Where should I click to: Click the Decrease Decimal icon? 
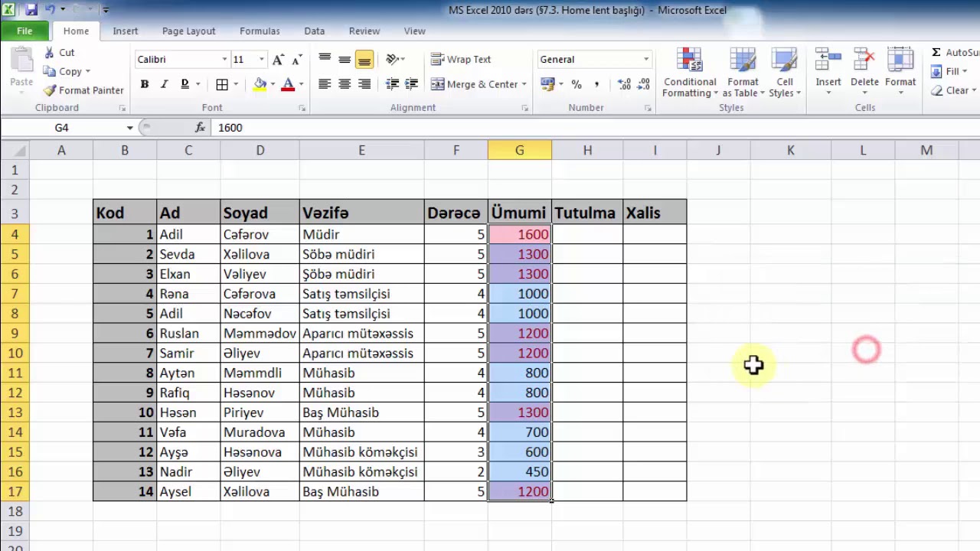[x=644, y=84]
